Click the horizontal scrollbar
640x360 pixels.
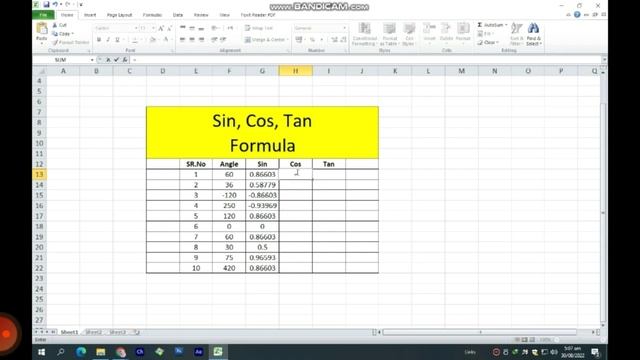(x=480, y=332)
